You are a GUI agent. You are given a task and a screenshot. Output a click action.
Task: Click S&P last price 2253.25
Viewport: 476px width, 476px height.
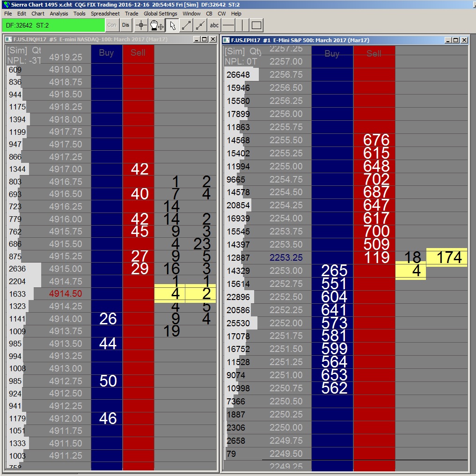286,257
